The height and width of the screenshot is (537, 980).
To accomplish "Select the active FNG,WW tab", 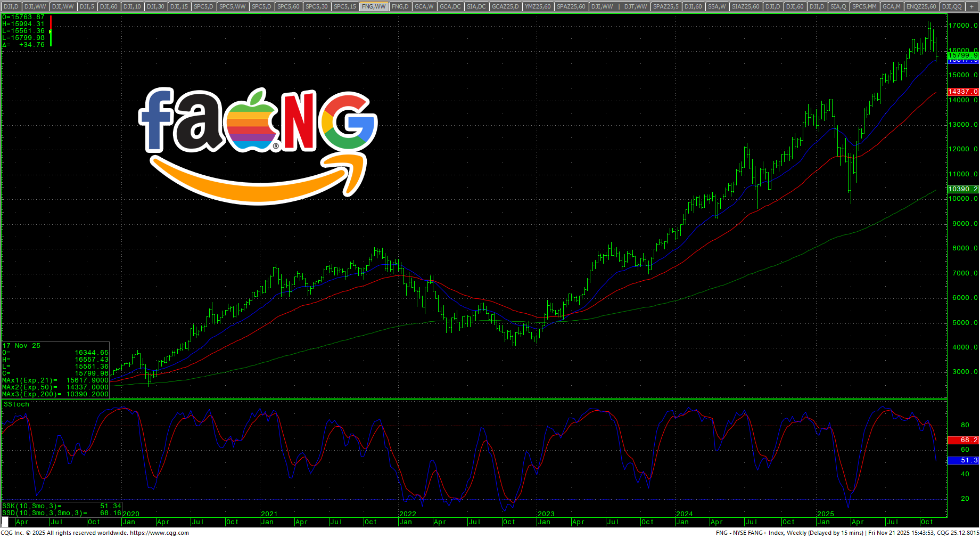I will click(x=373, y=6).
